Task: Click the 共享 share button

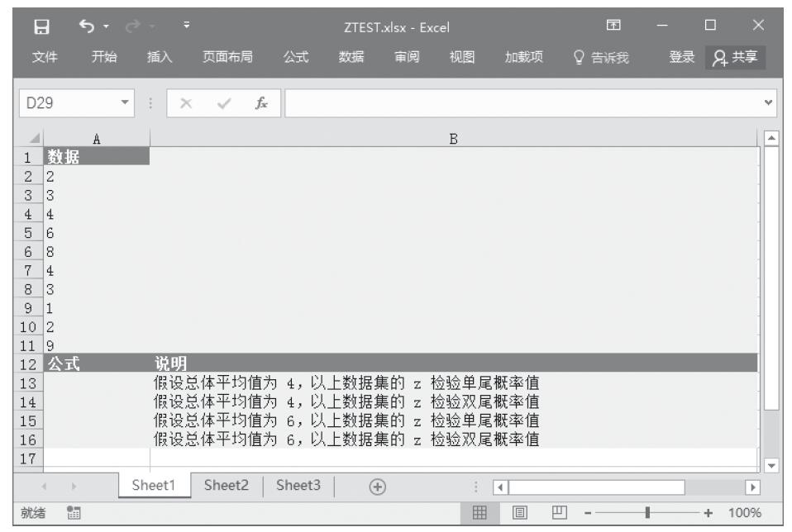Action: click(736, 58)
